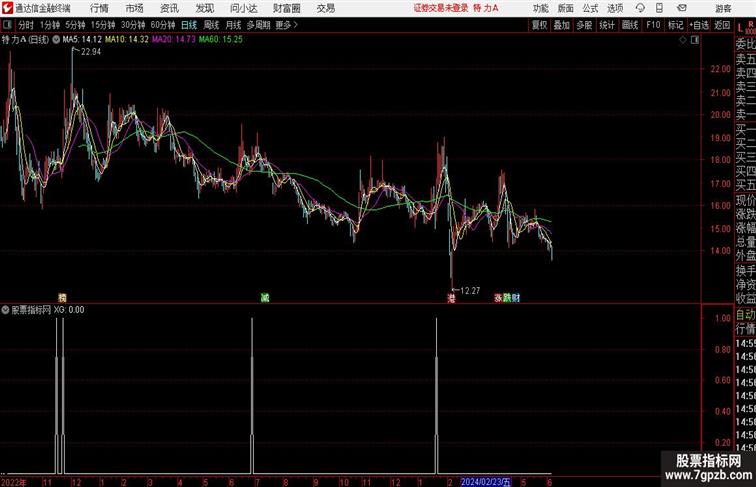Add stock via the +自选 button
Screen dimensions: 756x487
point(699,25)
